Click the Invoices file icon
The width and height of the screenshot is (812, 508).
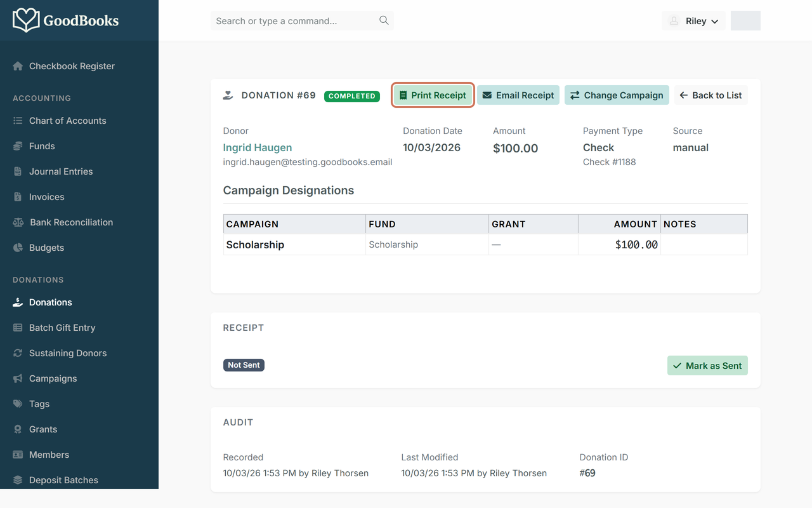click(18, 197)
